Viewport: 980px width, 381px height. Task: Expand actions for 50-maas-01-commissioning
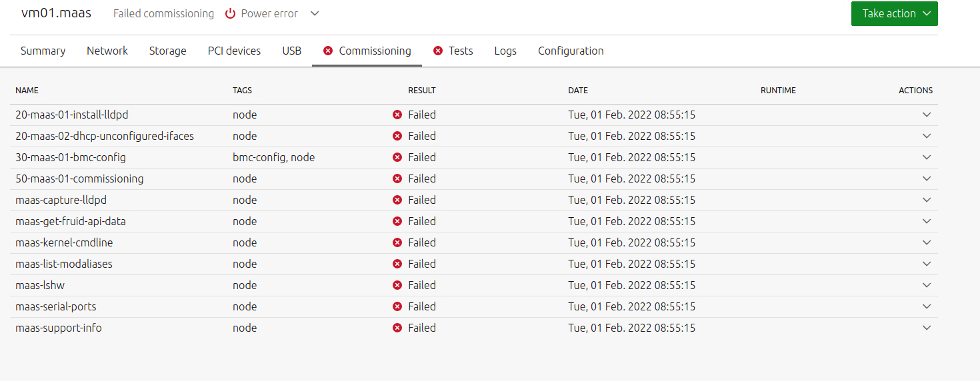coord(926,179)
